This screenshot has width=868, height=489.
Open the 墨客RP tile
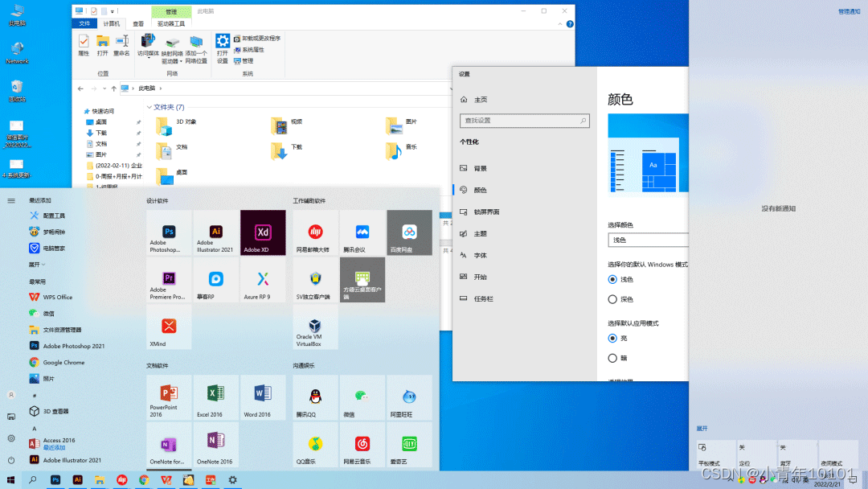[x=216, y=279]
